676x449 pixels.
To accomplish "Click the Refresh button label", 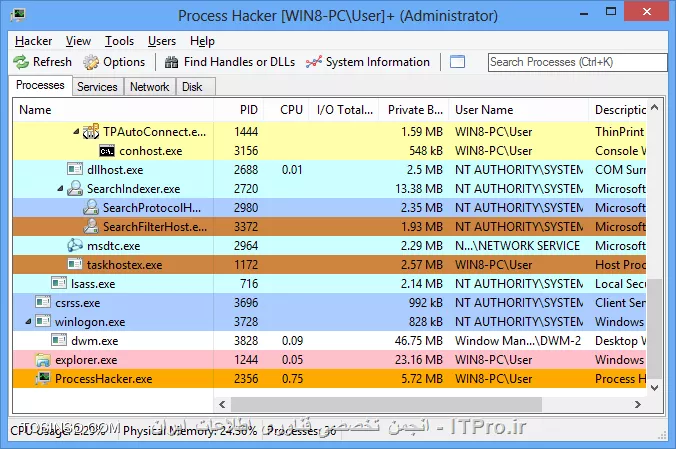I will click(52, 62).
